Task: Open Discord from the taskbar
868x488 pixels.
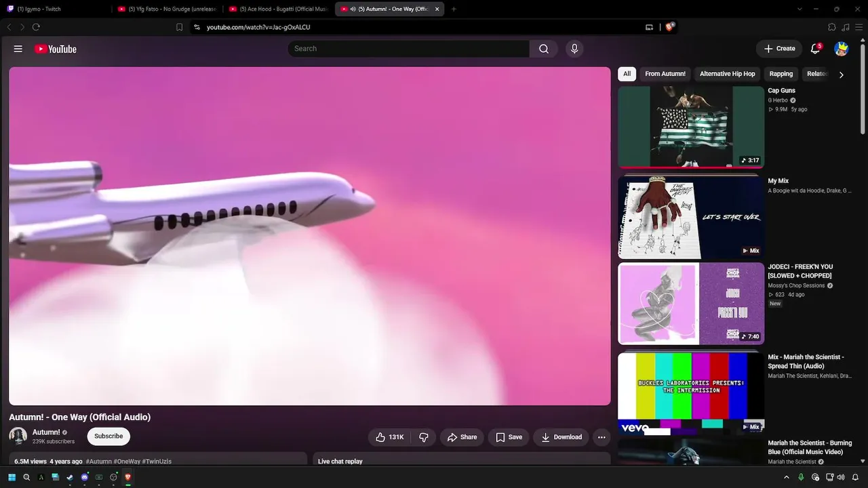Action: pyautogui.click(x=85, y=477)
